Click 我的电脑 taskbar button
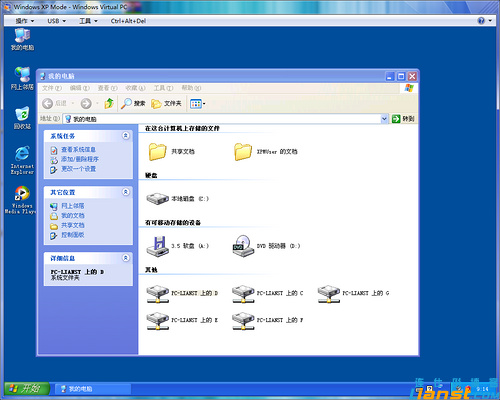This screenshot has width=500, height=400. 92,389
